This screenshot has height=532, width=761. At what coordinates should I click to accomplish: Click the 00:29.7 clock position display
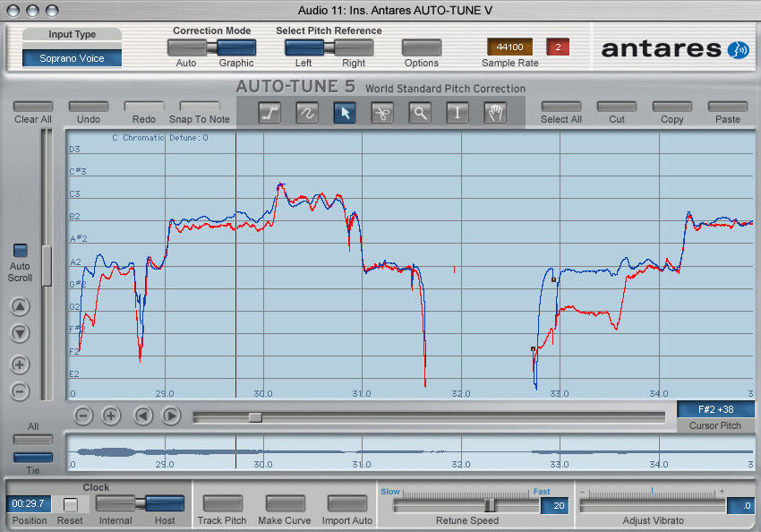(x=28, y=504)
